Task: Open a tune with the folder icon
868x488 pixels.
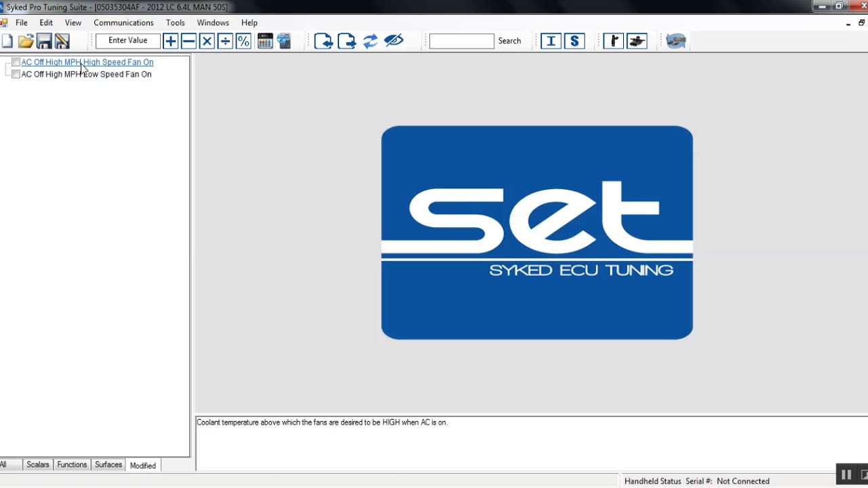Action: pyautogui.click(x=26, y=41)
